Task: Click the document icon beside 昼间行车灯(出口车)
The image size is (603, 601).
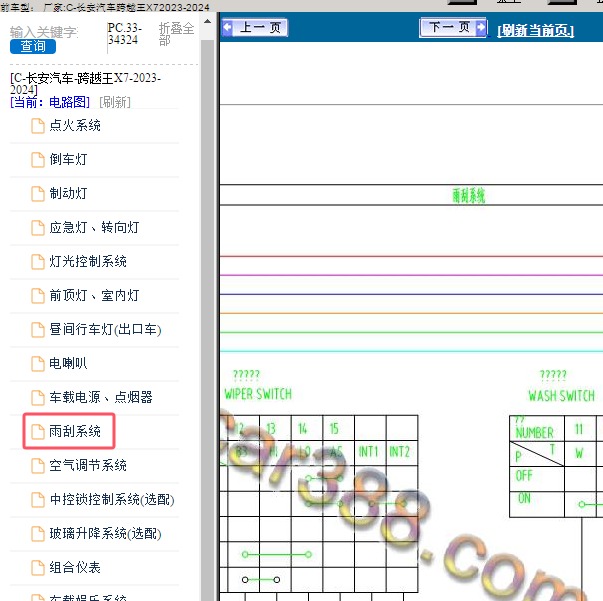Action: point(38,330)
